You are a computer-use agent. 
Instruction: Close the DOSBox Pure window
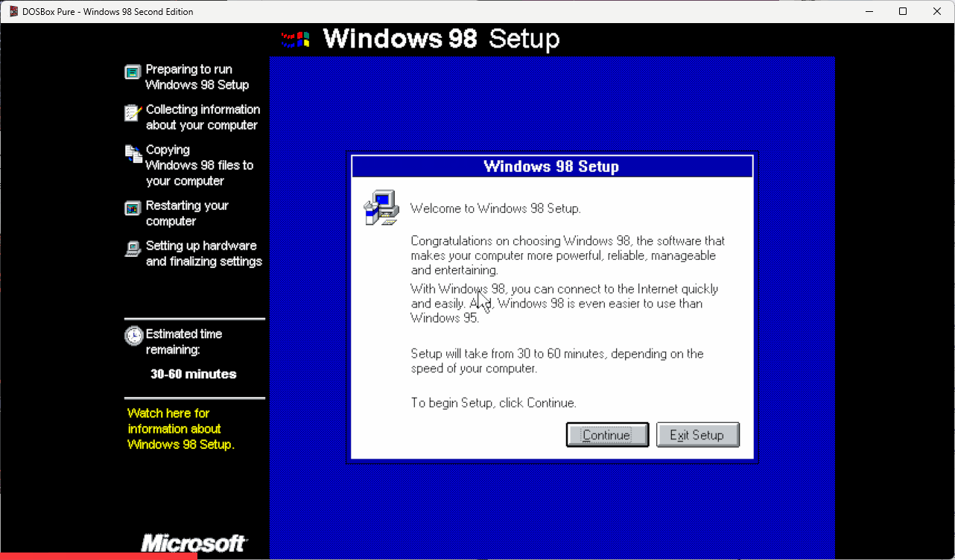pyautogui.click(x=937, y=11)
